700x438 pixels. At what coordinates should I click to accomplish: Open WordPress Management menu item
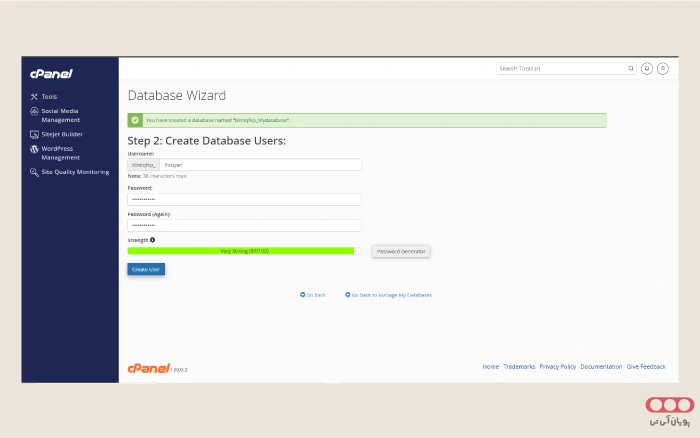point(60,153)
